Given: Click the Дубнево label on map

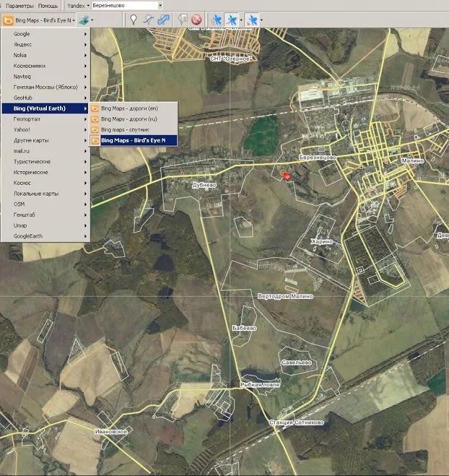Looking at the screenshot, I should coord(205,185).
